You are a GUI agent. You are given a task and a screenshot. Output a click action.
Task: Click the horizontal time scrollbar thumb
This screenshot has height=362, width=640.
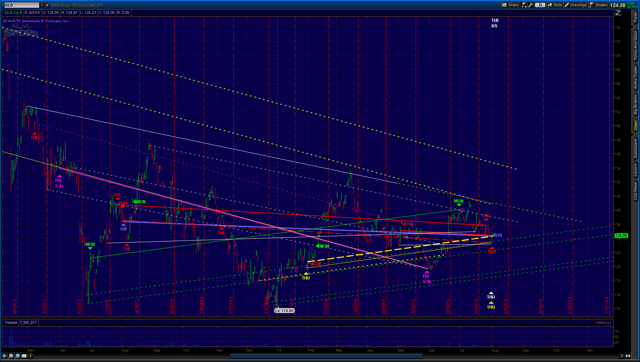(x=327, y=356)
